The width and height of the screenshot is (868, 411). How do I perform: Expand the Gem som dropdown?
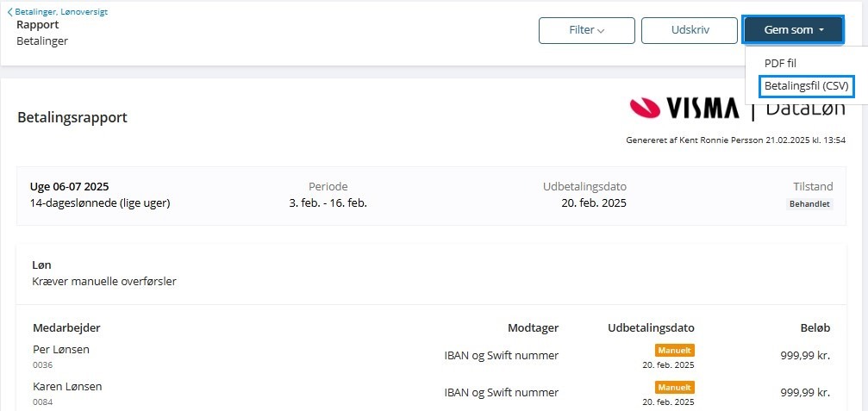coord(793,30)
